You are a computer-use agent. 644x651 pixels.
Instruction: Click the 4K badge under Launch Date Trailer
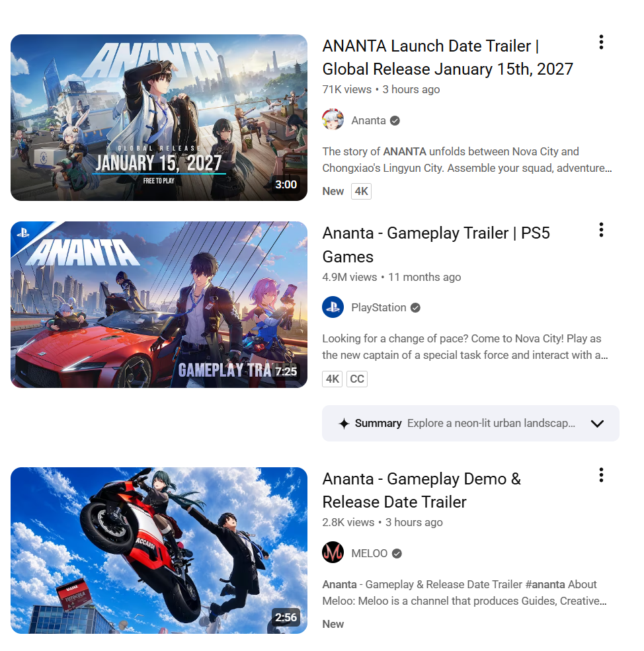coord(361,192)
